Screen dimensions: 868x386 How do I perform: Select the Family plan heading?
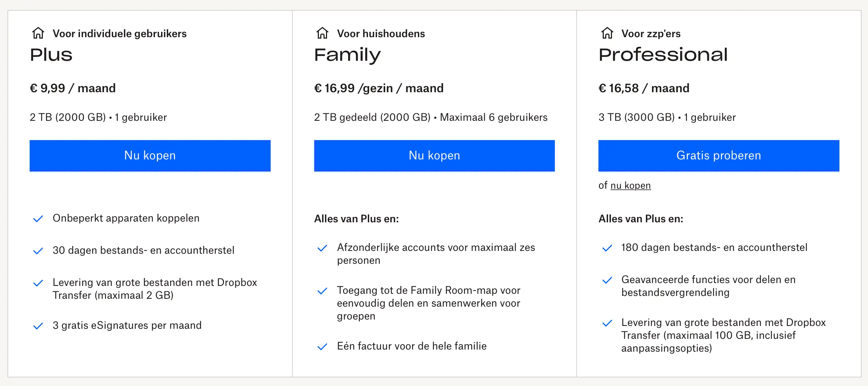click(x=347, y=56)
